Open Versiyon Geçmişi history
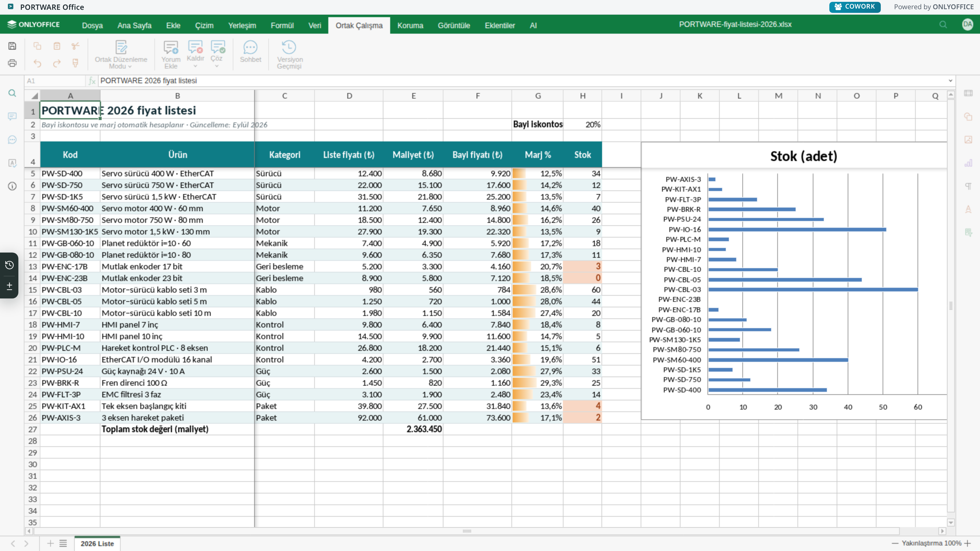 click(289, 55)
